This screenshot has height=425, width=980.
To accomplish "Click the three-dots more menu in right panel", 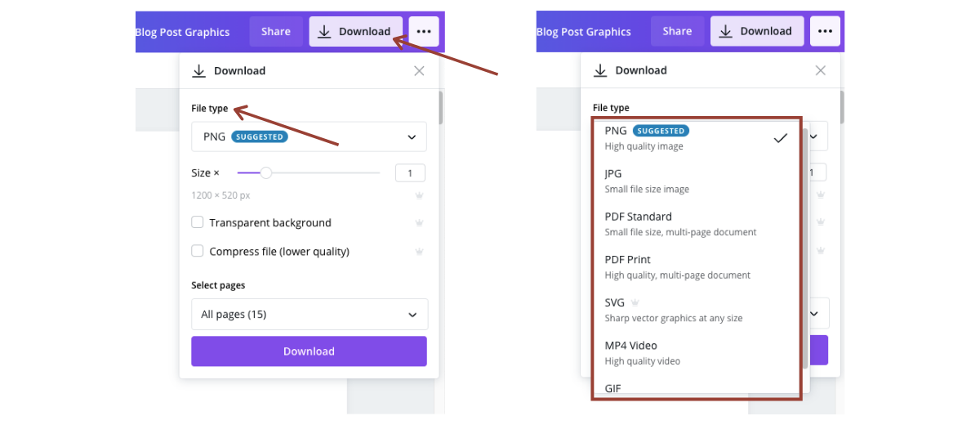I will click(825, 31).
